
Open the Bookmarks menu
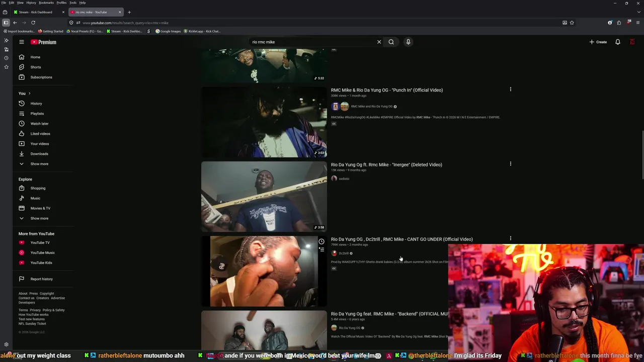coord(46,3)
